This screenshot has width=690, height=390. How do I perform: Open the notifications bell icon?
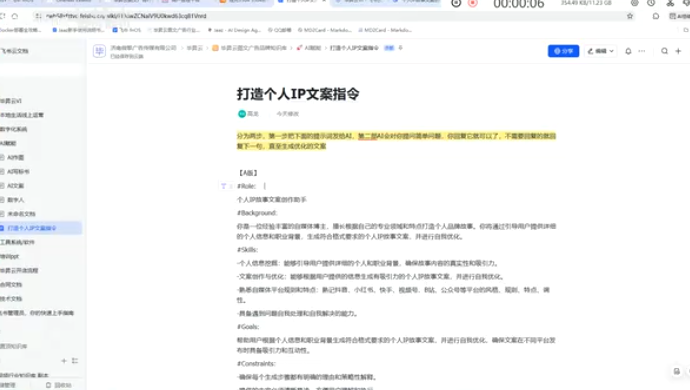(x=628, y=51)
